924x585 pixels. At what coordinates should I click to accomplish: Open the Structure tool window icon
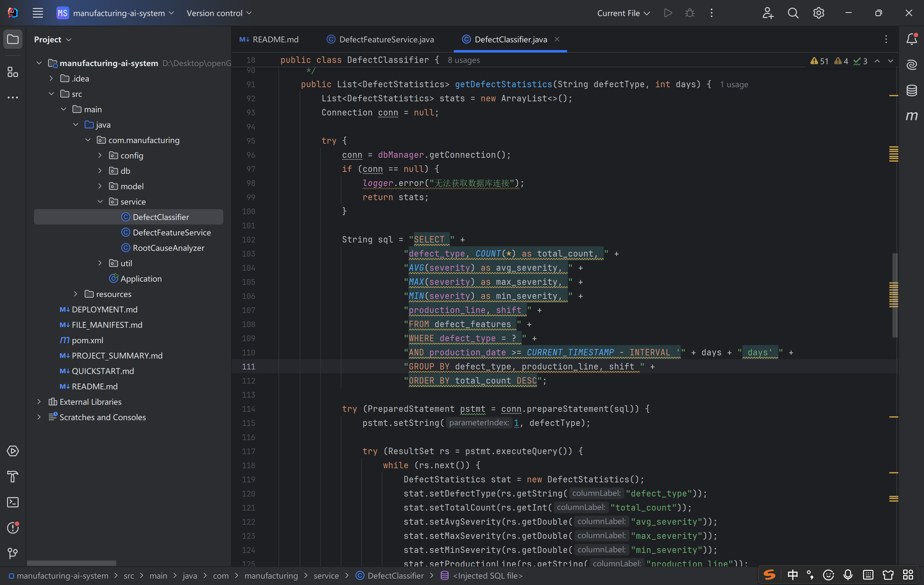pyautogui.click(x=13, y=72)
